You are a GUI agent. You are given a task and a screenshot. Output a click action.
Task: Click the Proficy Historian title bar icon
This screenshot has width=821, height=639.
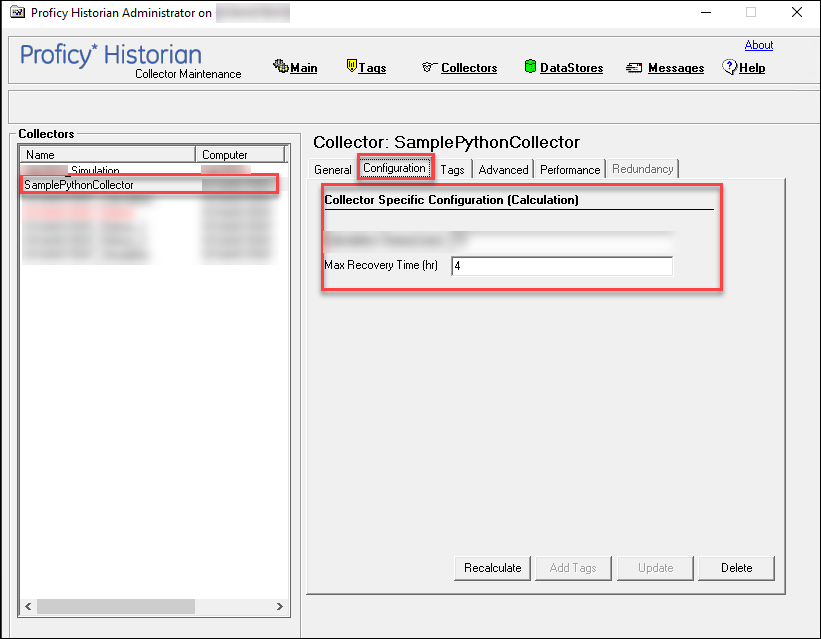[x=17, y=12]
